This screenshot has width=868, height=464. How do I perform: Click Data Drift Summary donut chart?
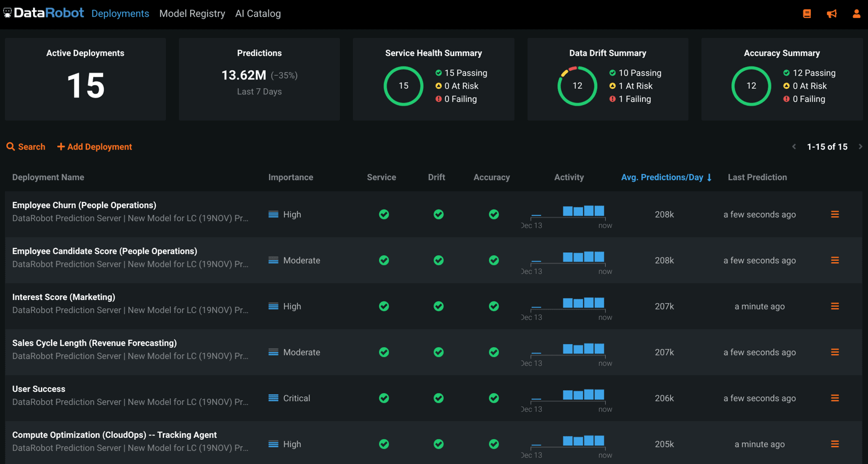click(577, 86)
